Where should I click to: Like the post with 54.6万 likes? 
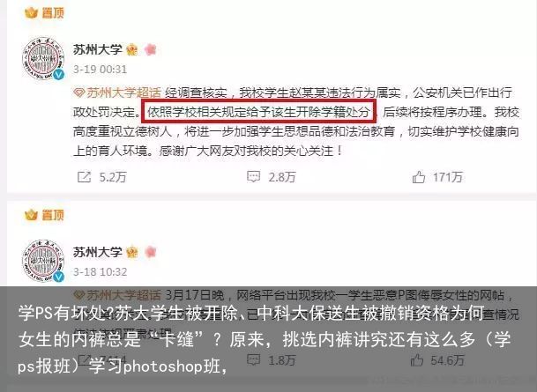click(x=417, y=359)
